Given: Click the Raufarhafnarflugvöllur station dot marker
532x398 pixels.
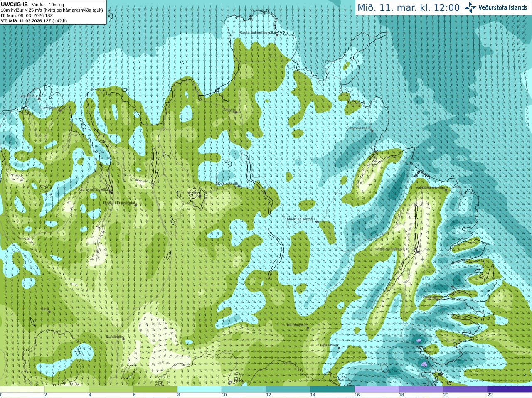Looking at the screenshot, I should (277, 35).
